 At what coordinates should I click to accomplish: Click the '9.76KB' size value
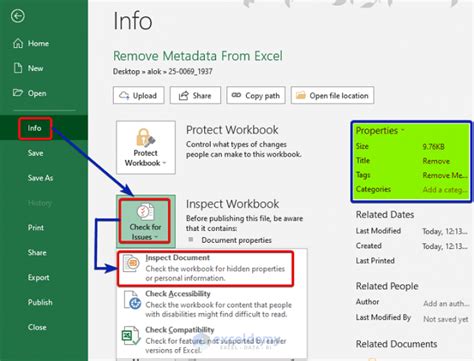433,147
